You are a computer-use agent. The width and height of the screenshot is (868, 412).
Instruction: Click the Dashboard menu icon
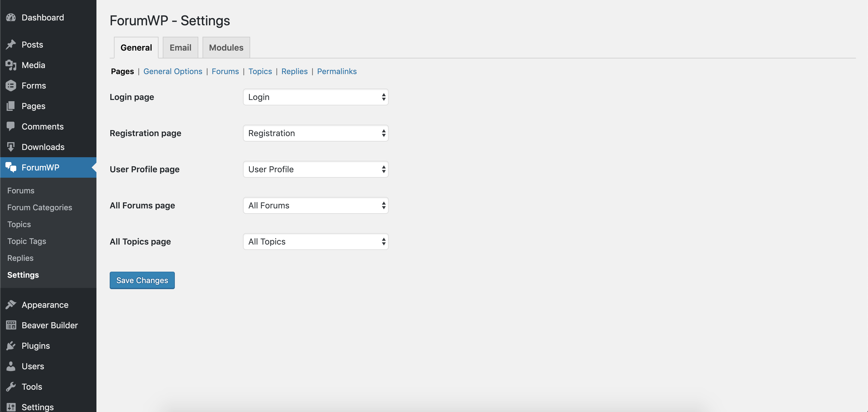tap(11, 17)
